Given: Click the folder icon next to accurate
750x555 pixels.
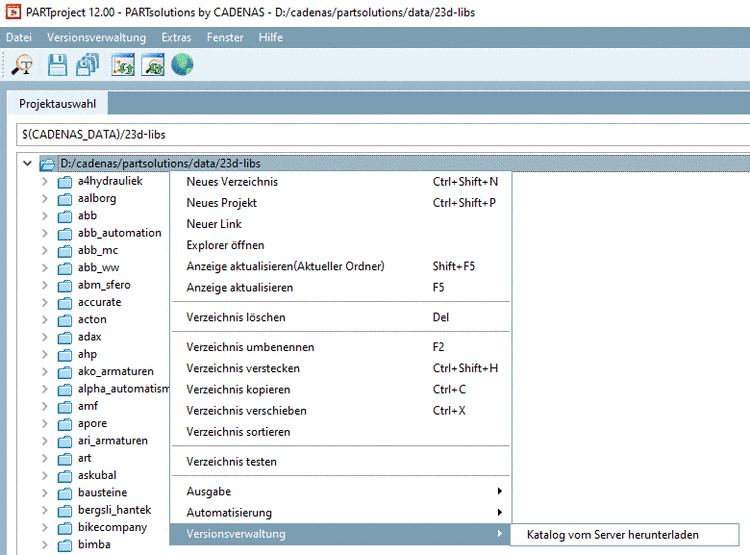Looking at the screenshot, I should [x=65, y=303].
